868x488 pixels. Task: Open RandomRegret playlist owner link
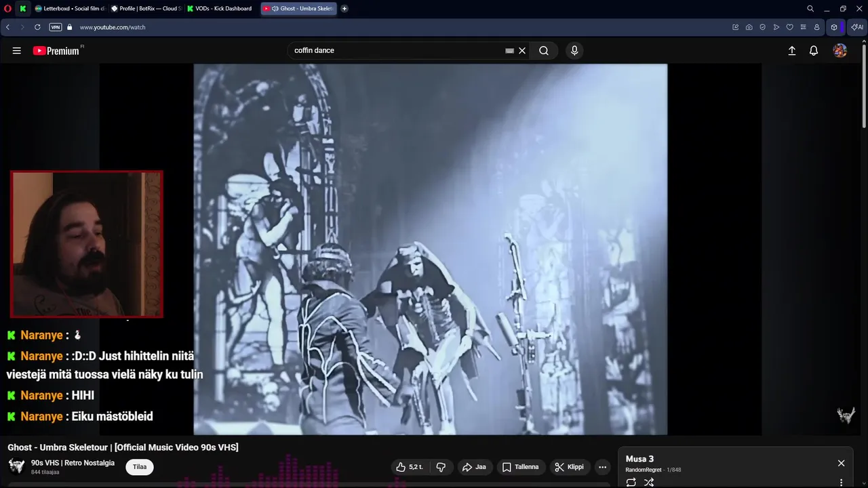click(644, 470)
